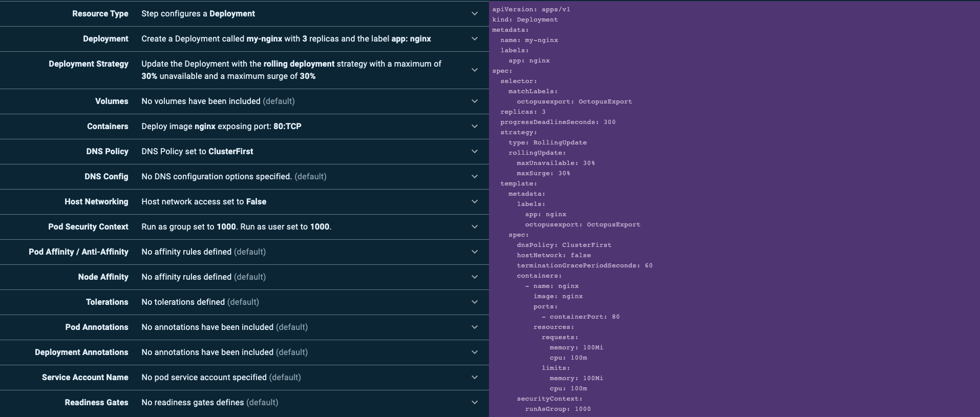Expand the Volumes section chevron
This screenshot has height=417, width=980.
475,101
